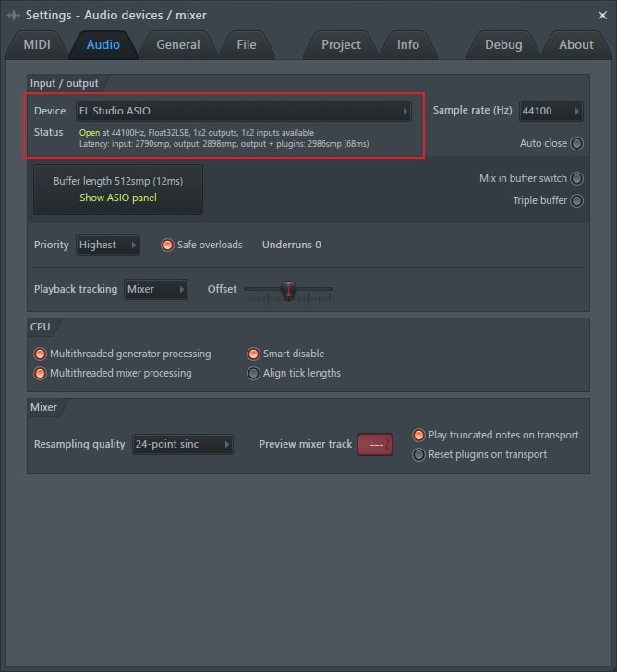
Task: Open the General settings tab
Action: pos(178,44)
